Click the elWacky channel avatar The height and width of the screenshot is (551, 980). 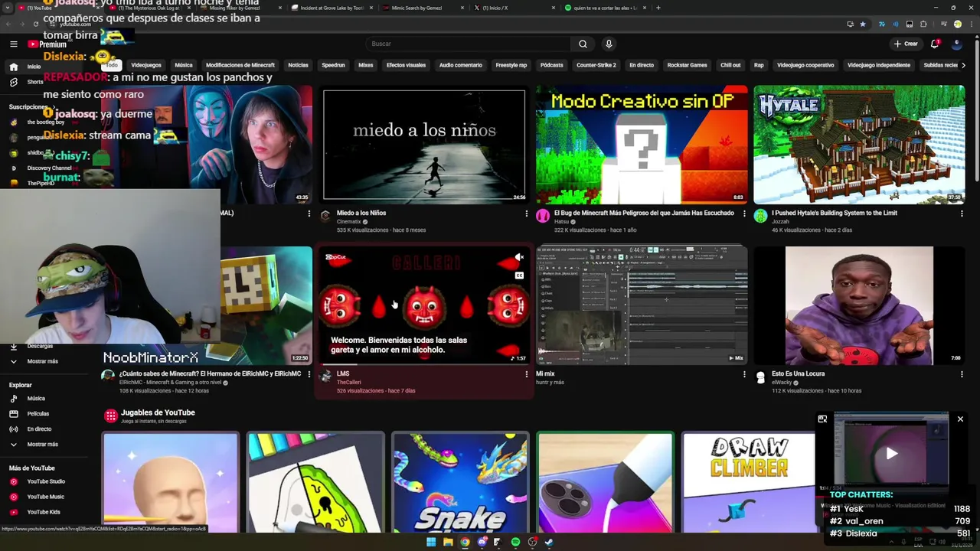tap(760, 377)
